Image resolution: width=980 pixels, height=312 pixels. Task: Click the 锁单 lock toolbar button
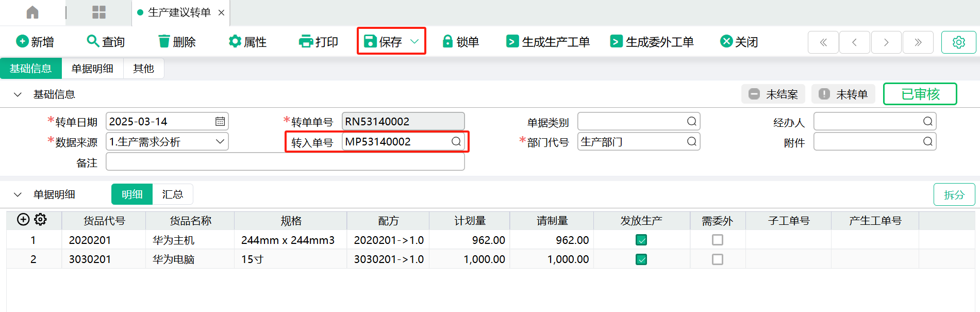pyautogui.click(x=460, y=42)
